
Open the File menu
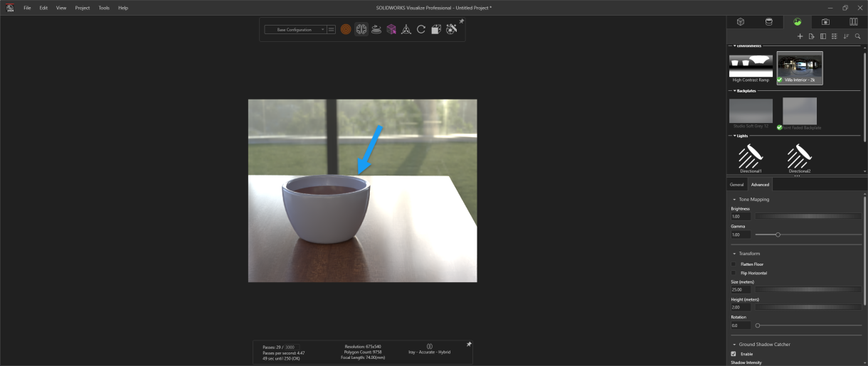tap(27, 8)
